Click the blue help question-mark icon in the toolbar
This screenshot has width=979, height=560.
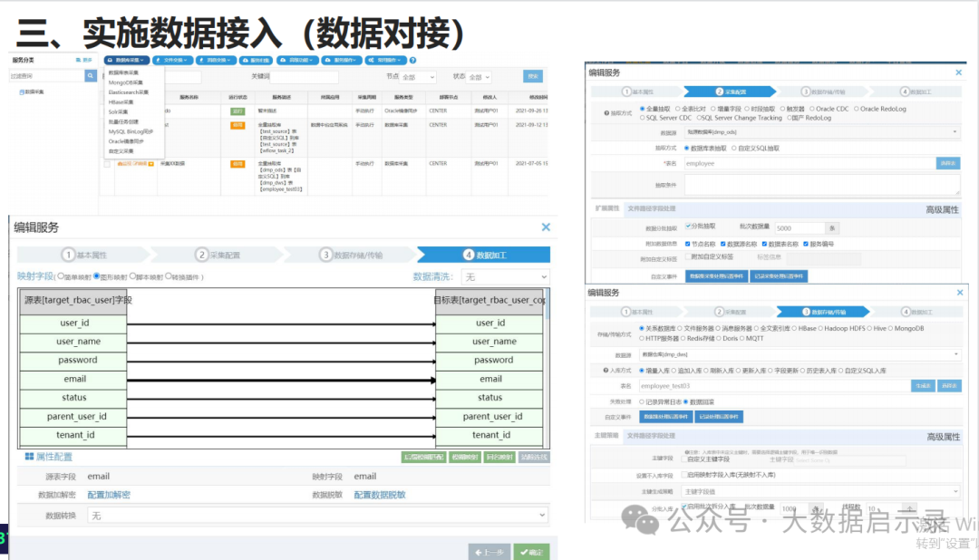(412, 61)
